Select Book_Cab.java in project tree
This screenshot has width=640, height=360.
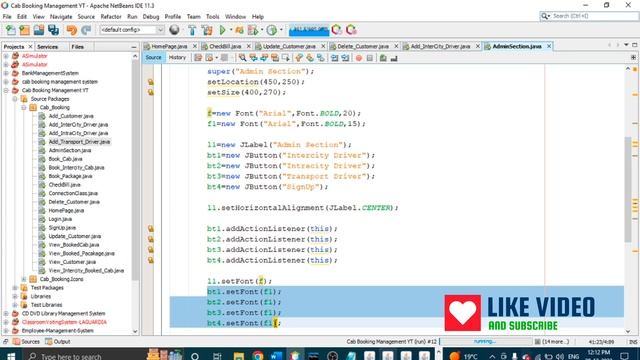[65, 159]
